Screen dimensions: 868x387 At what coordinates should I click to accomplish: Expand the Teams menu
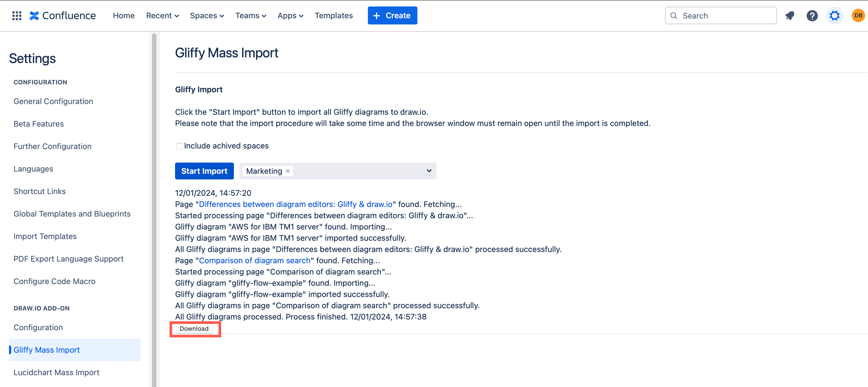tap(251, 15)
